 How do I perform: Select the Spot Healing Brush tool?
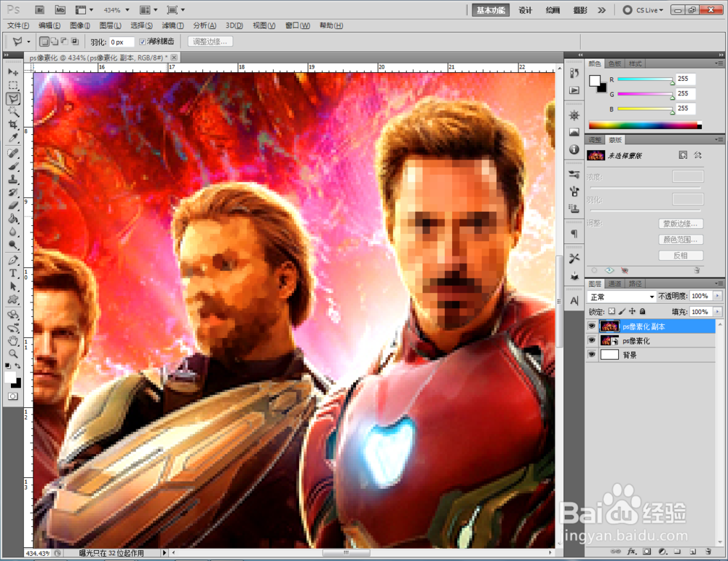click(13, 153)
